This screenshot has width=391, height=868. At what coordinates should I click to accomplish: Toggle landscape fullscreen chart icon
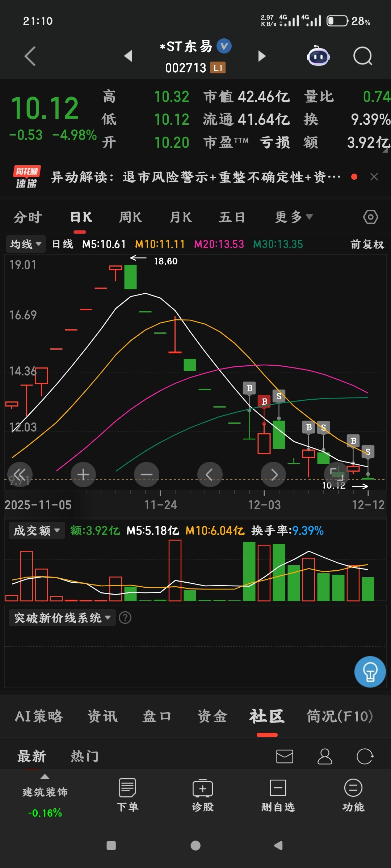337,474
